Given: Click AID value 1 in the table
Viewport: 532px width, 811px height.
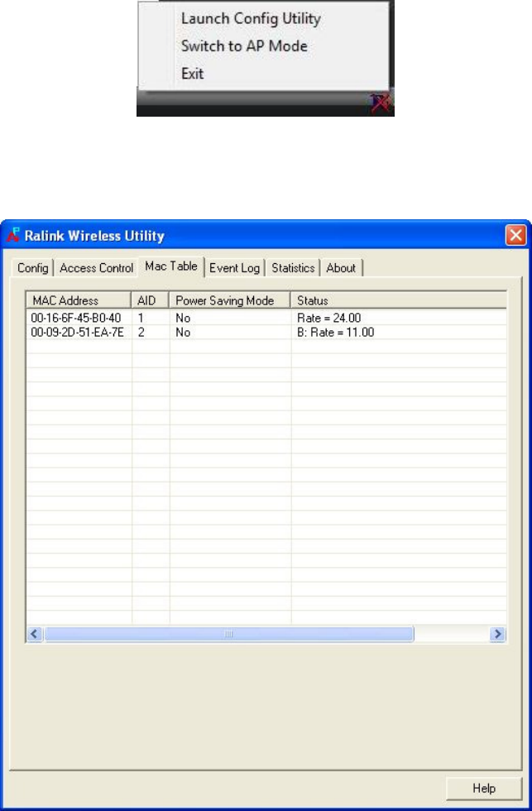Looking at the screenshot, I should [141, 318].
